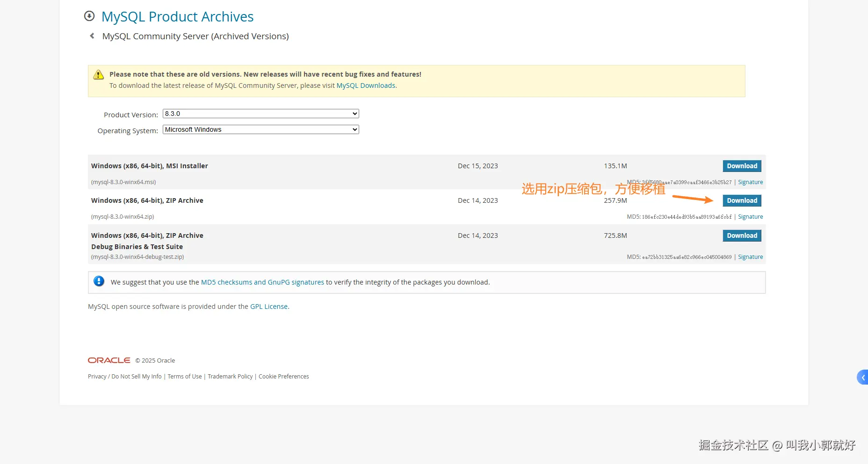The width and height of the screenshot is (868, 464).
Task: Open Cookie Preferences in the footer
Action: point(283,377)
